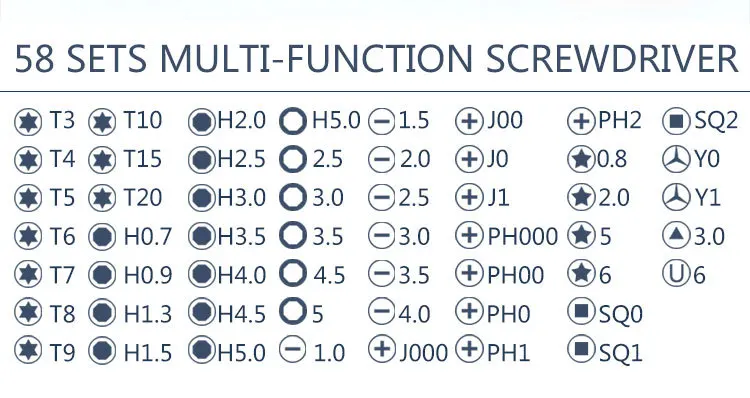This screenshot has width=750, height=398.
Task: Select the SQ2 square bit icon
Action: 676,121
